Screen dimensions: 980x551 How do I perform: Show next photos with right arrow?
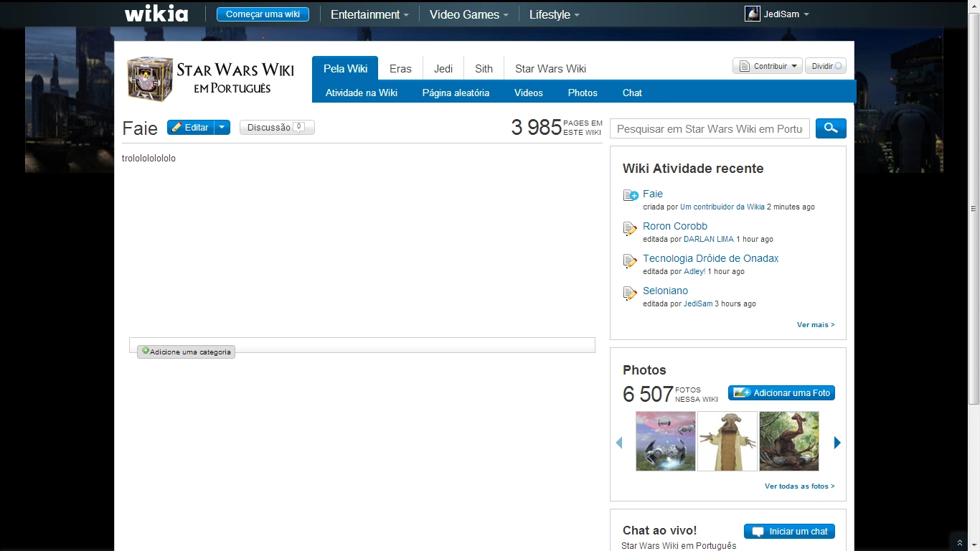click(837, 443)
